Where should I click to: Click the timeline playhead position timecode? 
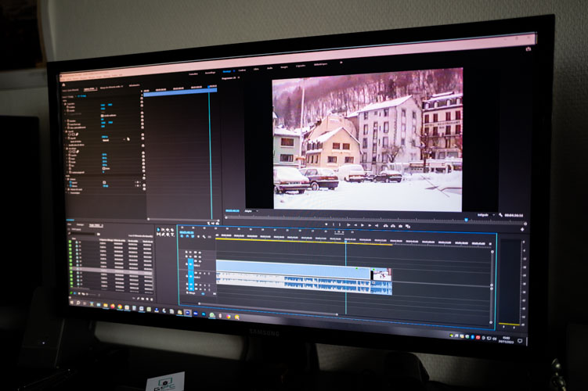point(186,232)
